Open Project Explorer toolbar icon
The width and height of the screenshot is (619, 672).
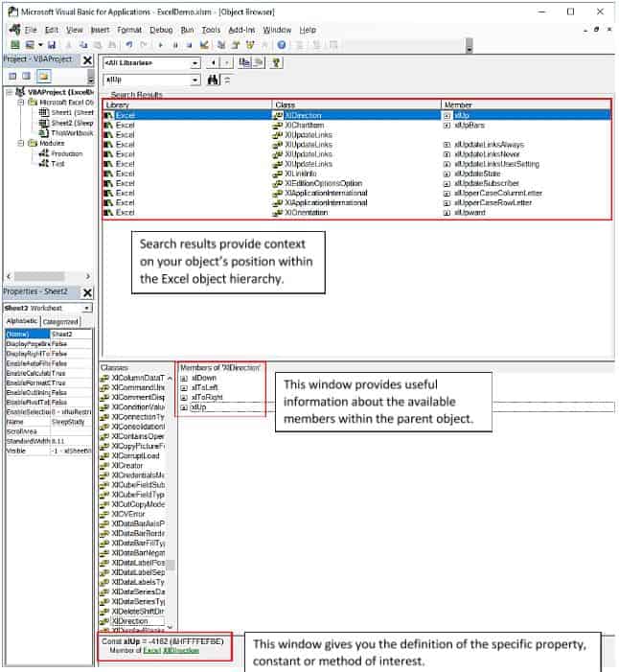pos(221,44)
